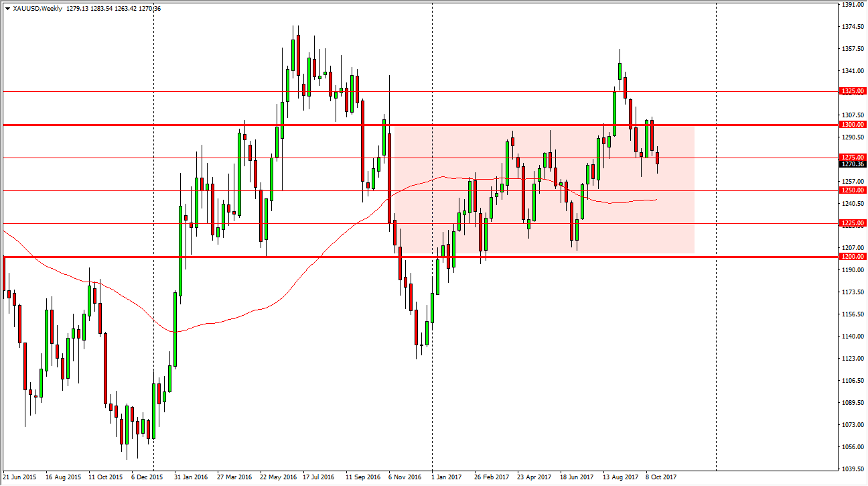Select the 1250.00 price level tag
The width and height of the screenshot is (868, 486).
click(x=851, y=190)
